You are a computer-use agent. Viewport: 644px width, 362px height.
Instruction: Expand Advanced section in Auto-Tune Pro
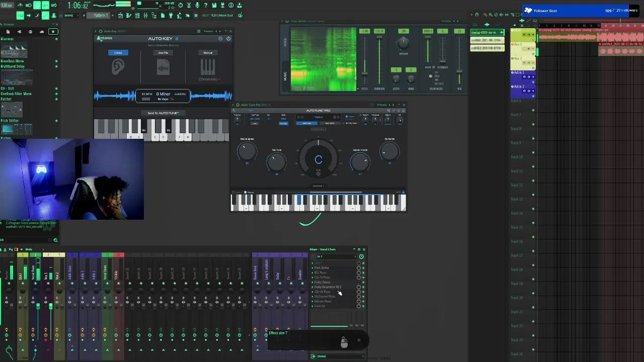point(318,186)
